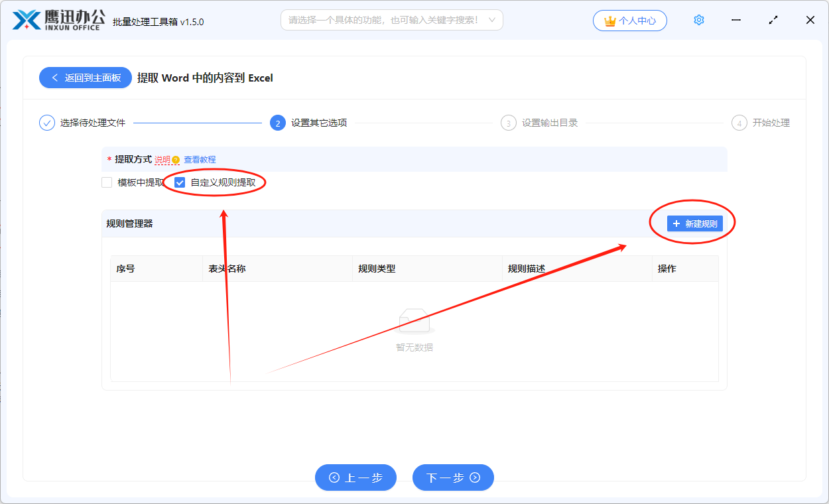829x504 pixels.
Task: Click the 个人中心 button
Action: 630,20
